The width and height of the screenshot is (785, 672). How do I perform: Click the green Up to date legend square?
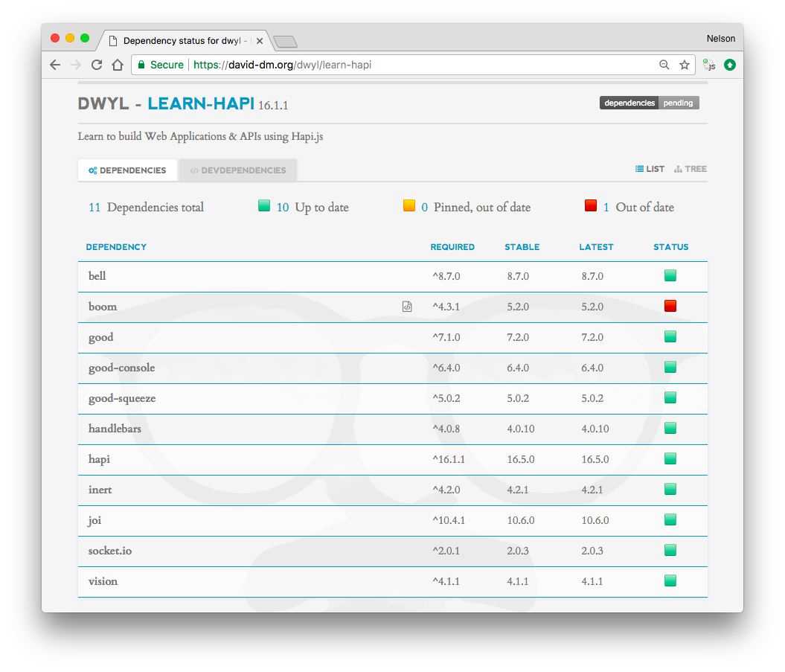pos(264,204)
